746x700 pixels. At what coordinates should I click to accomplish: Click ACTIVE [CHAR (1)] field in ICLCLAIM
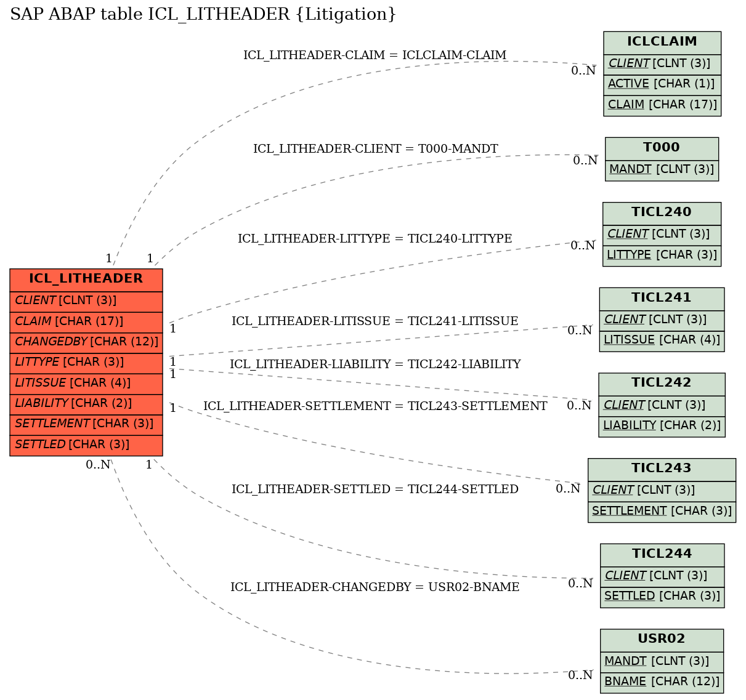662,84
